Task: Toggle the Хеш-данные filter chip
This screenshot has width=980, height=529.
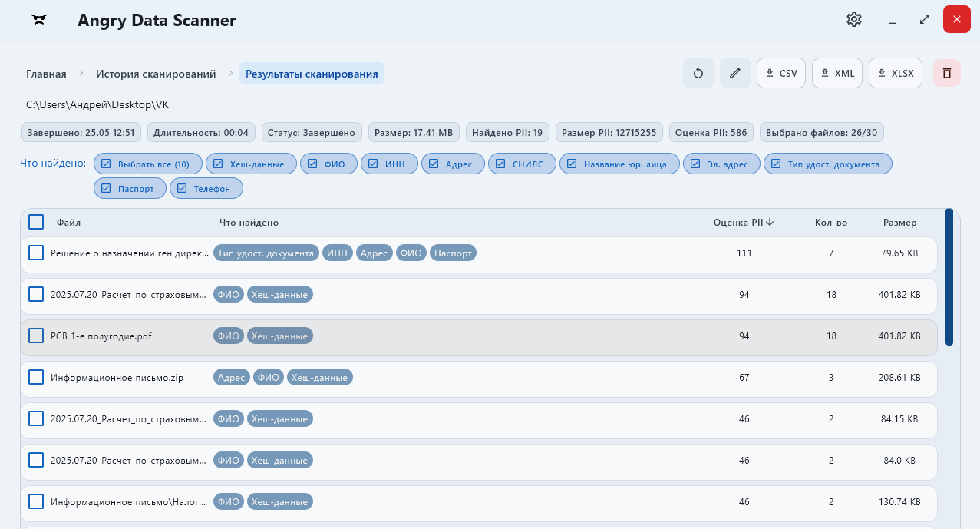Action: click(x=250, y=164)
